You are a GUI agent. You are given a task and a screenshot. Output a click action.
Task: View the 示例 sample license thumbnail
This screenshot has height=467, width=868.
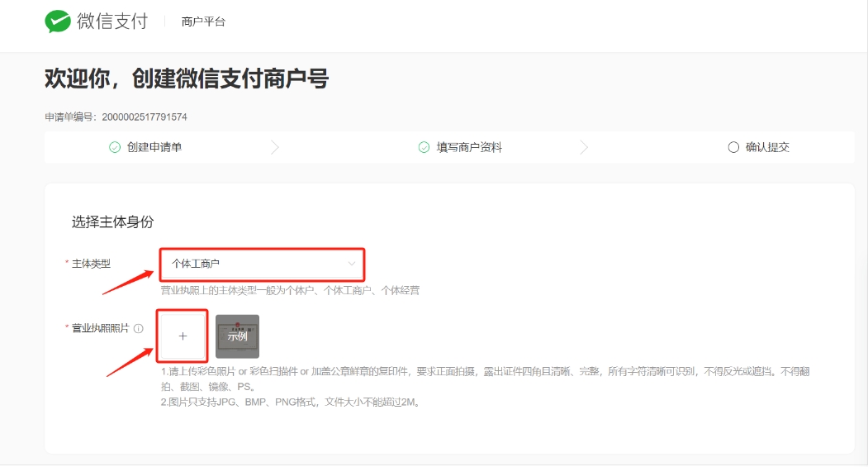click(237, 336)
